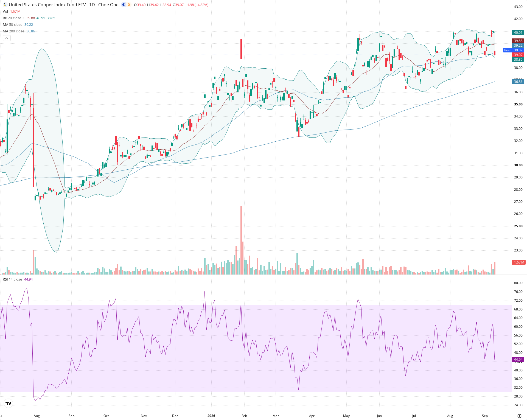Click the 36.86 MA 200 price label
Screen dimensions: 527x420
coord(518,82)
